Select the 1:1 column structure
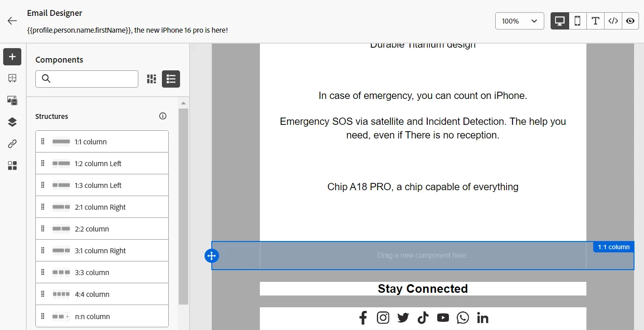Image resolution: width=644 pixels, height=330 pixels. 102,142
